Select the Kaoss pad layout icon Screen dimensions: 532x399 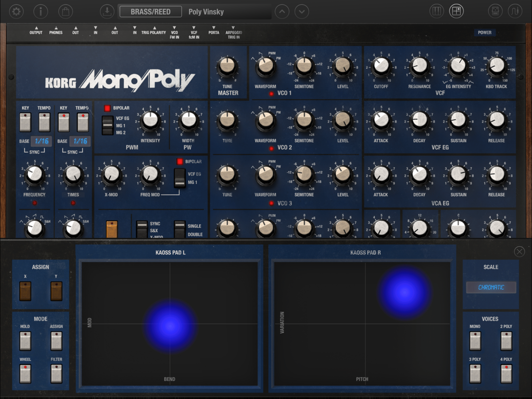click(x=456, y=12)
